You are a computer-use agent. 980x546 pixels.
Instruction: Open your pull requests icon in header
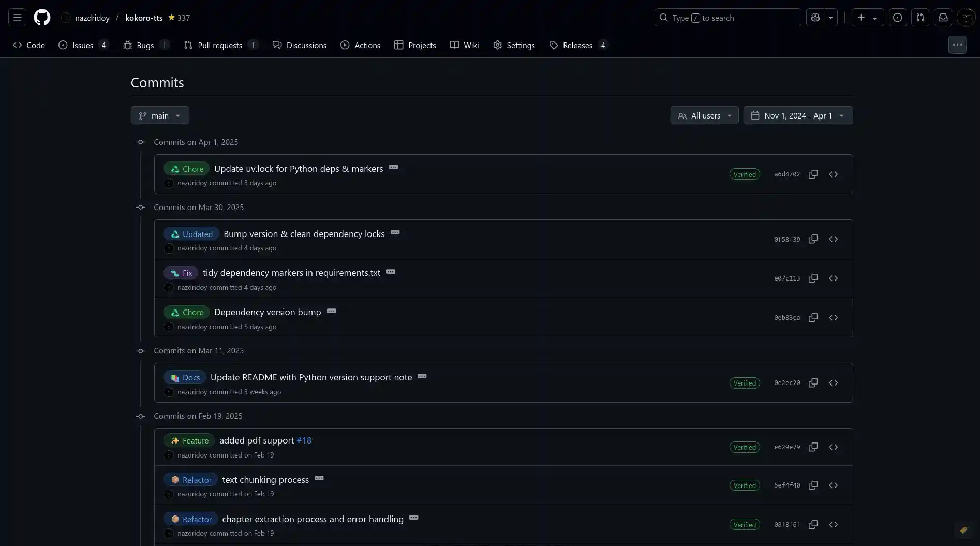(x=920, y=18)
